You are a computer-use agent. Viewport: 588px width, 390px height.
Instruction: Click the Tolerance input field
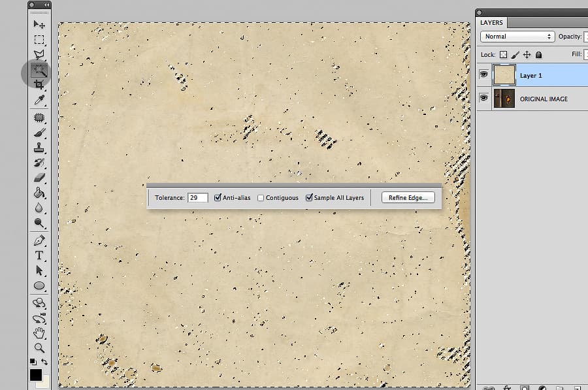pyautogui.click(x=197, y=198)
